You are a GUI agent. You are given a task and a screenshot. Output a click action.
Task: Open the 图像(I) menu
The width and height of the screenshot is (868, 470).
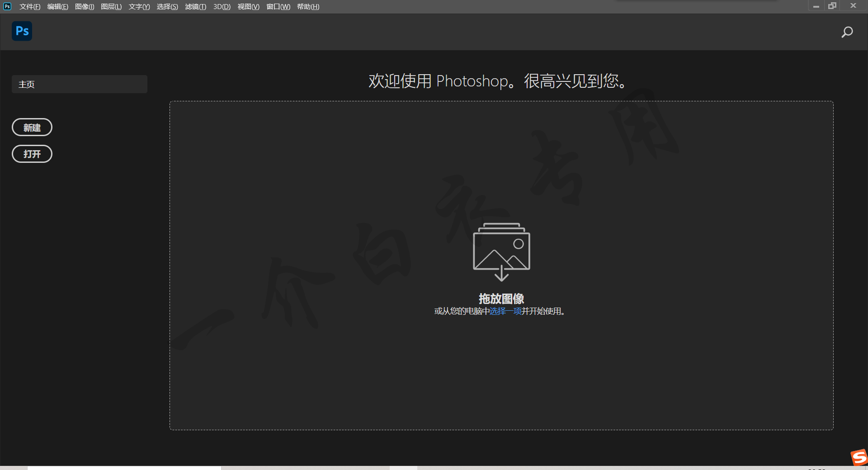(85, 7)
